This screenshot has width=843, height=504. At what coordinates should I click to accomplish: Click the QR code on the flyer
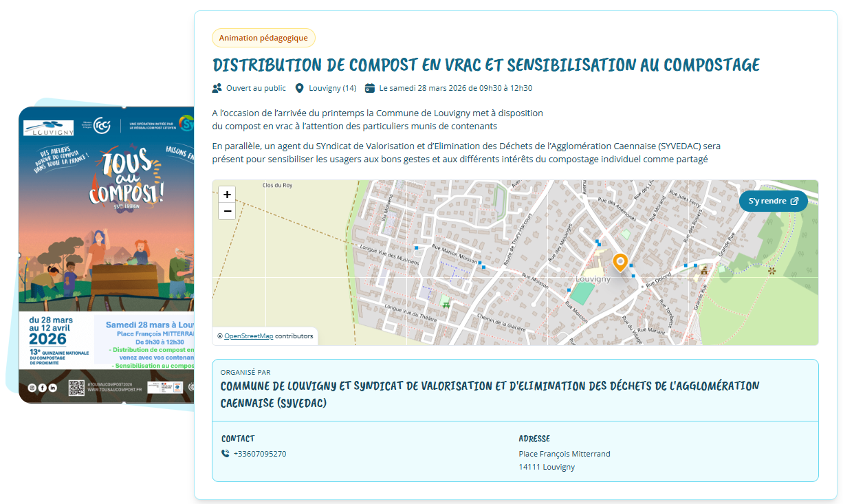76,388
